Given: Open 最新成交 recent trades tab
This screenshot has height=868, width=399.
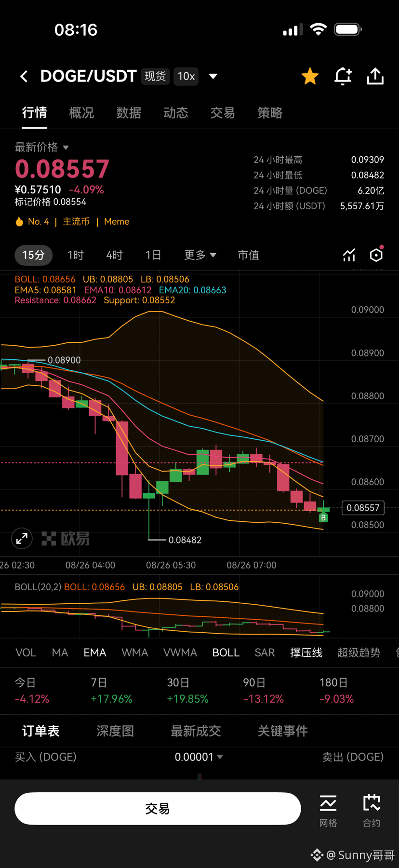Looking at the screenshot, I should pos(196,731).
